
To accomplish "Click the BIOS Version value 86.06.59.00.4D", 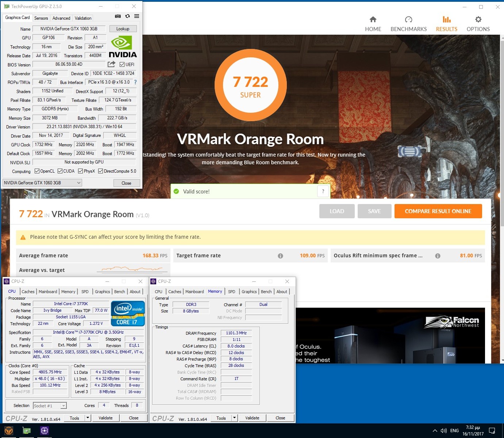I will pyautogui.click(x=69, y=64).
